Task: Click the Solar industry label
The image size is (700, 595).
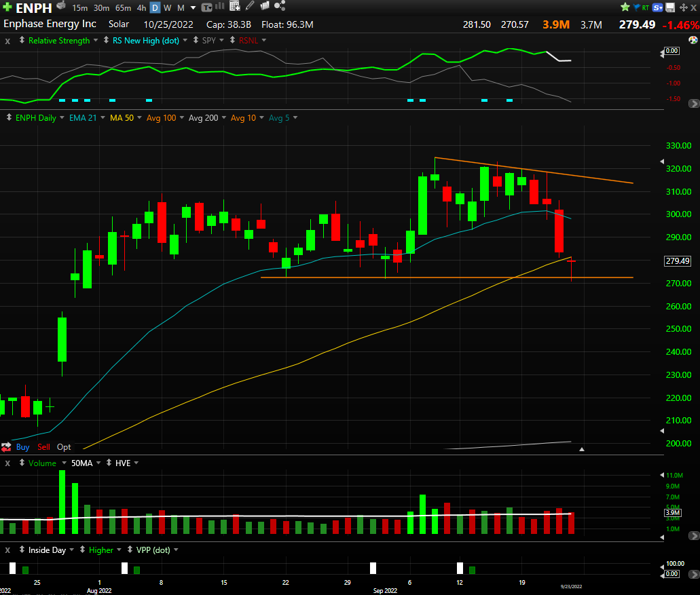Action: [x=119, y=24]
